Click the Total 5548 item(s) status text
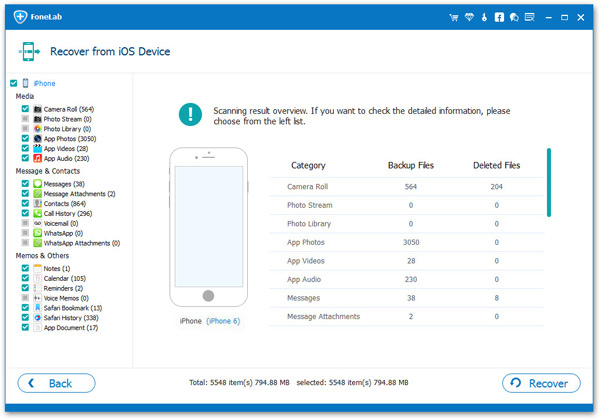 (239, 382)
